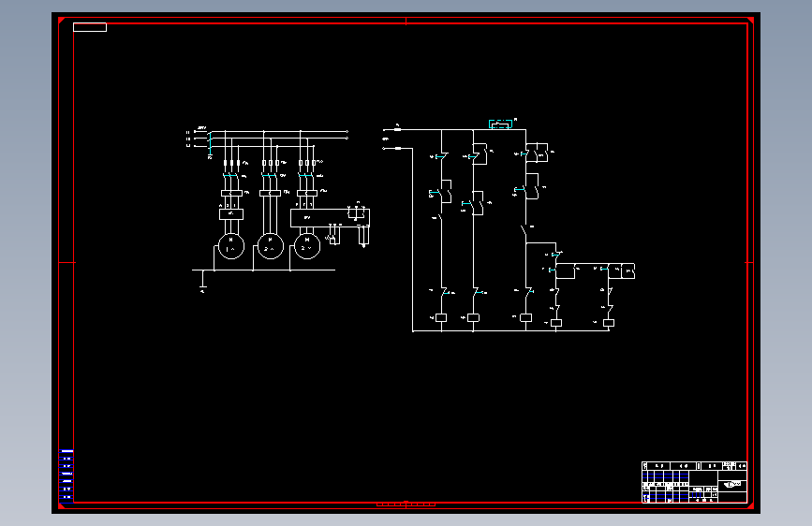Click the cyan contactor bar above rightmost motor
Screen dimensions: 812x526
306,176
